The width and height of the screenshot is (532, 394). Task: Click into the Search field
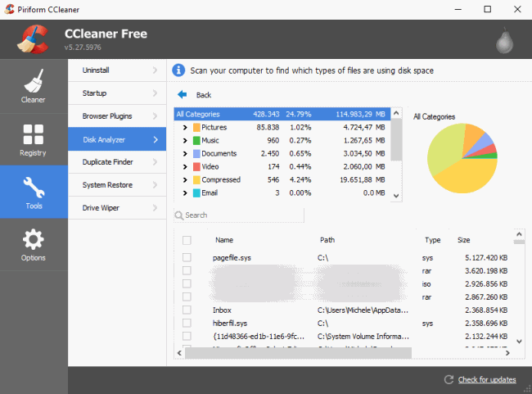[x=239, y=215]
